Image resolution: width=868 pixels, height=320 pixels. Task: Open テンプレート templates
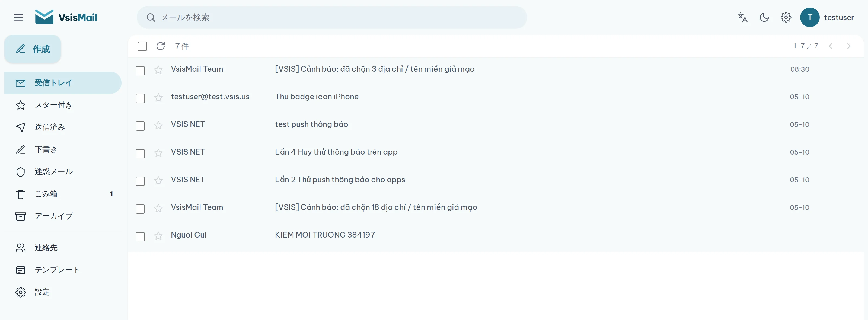[63, 270]
